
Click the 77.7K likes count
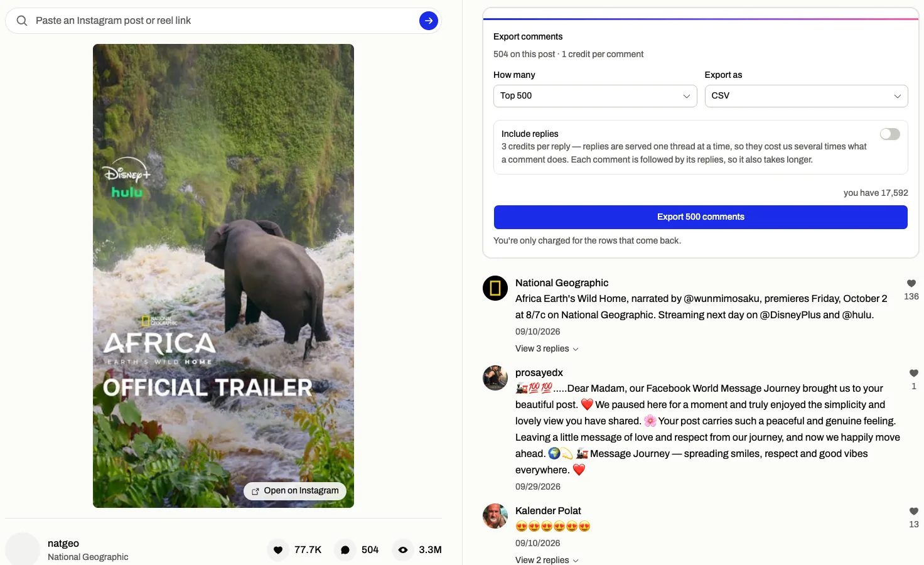tap(308, 550)
